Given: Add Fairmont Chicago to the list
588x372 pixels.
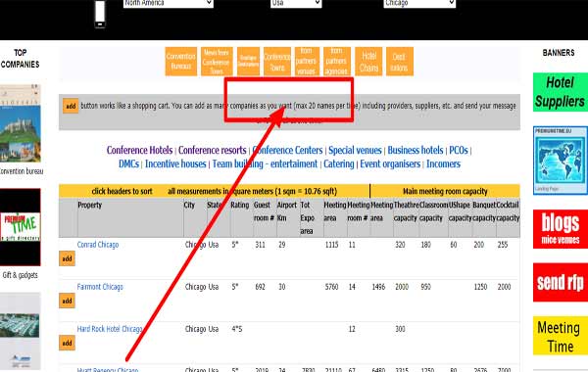Looking at the screenshot, I should click(67, 301).
